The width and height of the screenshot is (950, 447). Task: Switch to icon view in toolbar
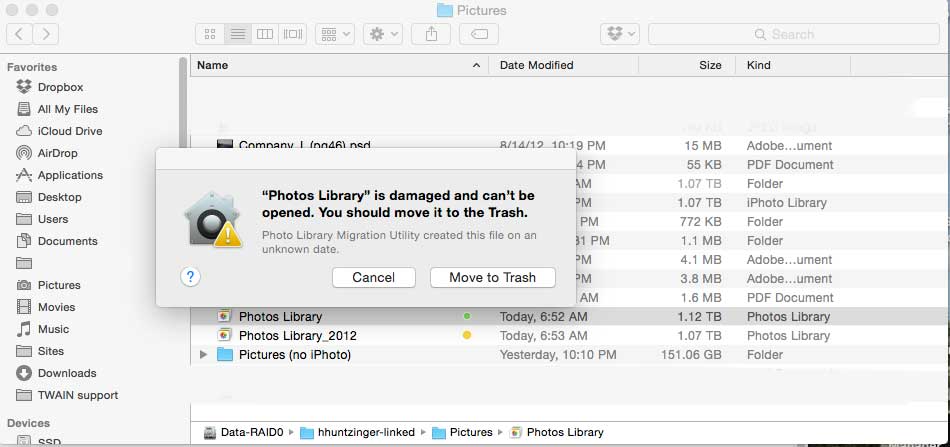tap(210, 34)
